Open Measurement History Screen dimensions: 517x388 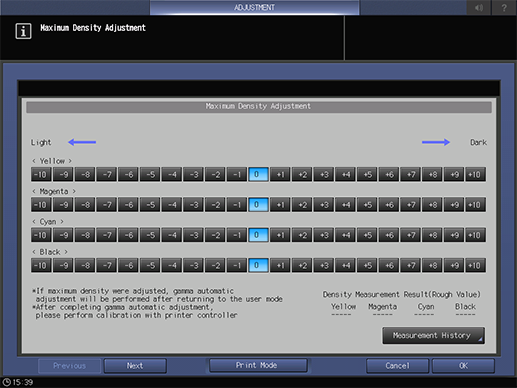click(x=433, y=335)
